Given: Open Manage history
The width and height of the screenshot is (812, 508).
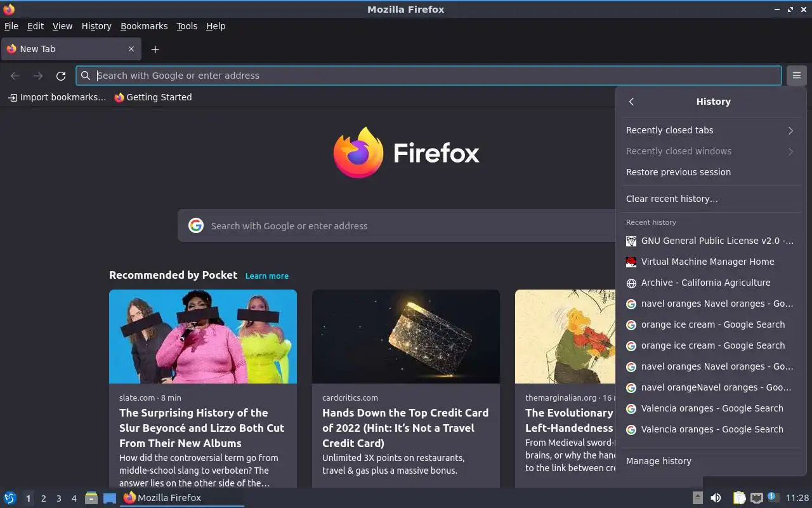Looking at the screenshot, I should point(710,461).
